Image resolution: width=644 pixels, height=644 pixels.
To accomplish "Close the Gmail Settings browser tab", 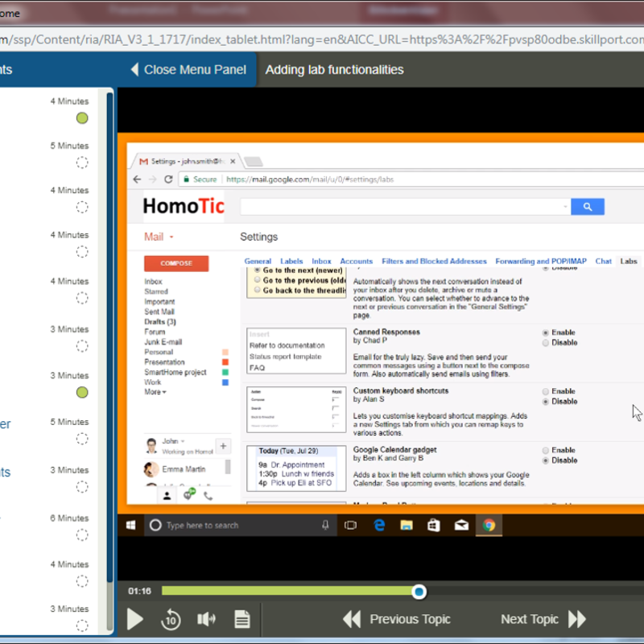I will [x=233, y=162].
